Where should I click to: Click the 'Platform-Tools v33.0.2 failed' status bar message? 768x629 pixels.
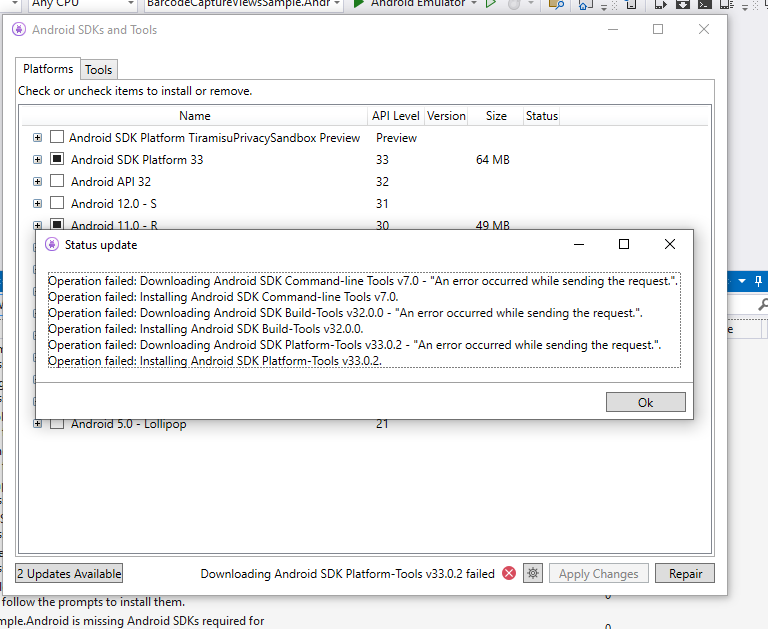(x=348, y=574)
